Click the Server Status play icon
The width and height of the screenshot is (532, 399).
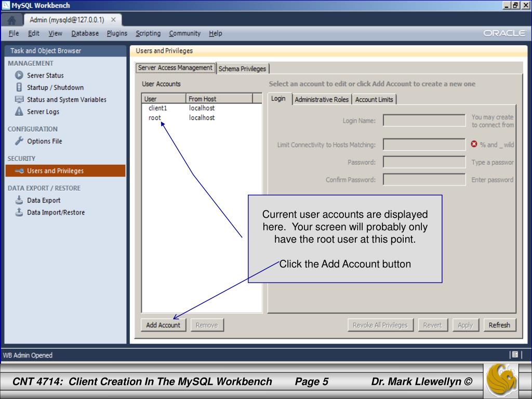click(19, 75)
